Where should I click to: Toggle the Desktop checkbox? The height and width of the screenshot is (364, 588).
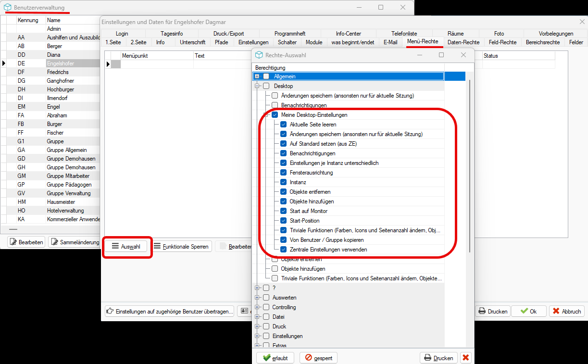coord(266,86)
